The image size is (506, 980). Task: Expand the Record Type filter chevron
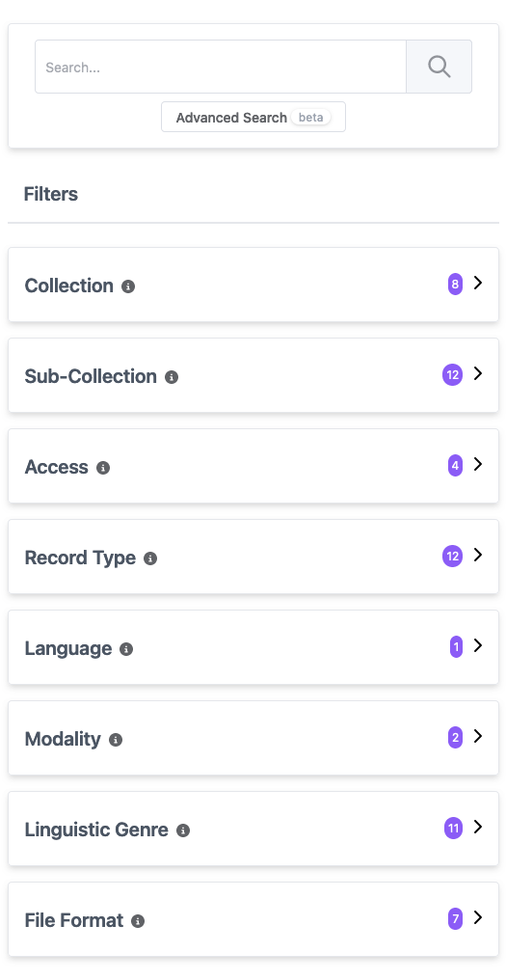478,555
